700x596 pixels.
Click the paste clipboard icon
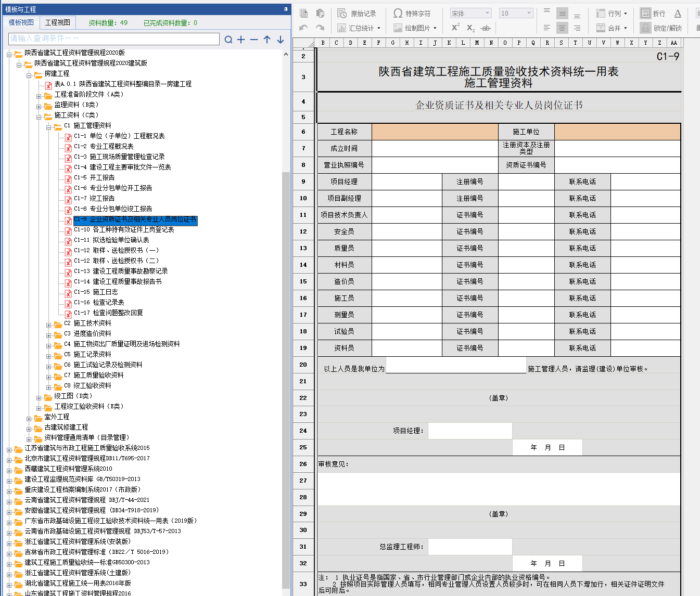[320, 14]
